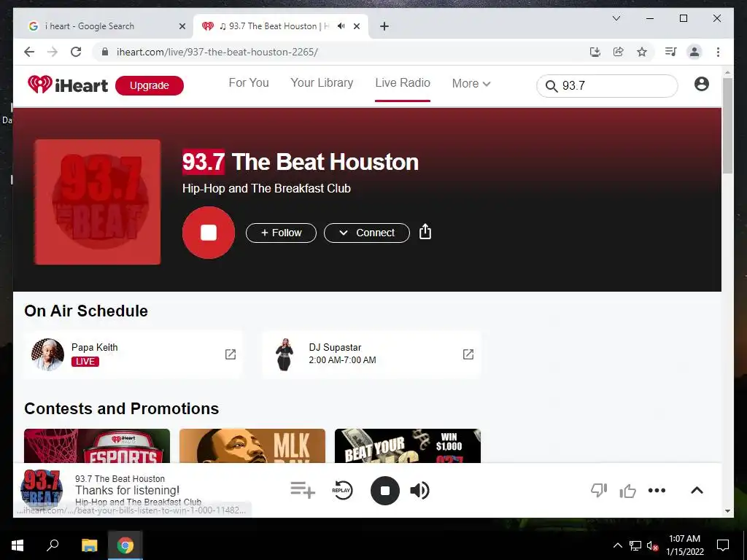Expand the More dropdown menu

pyautogui.click(x=471, y=83)
